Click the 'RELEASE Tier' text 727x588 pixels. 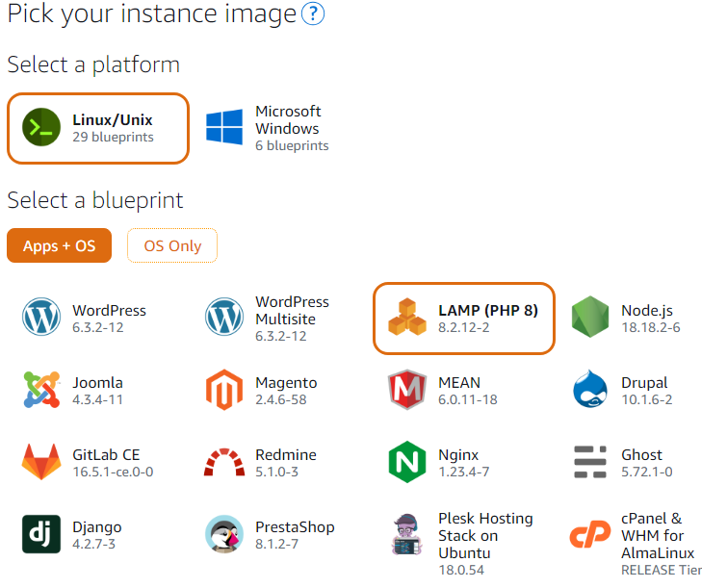662,571
